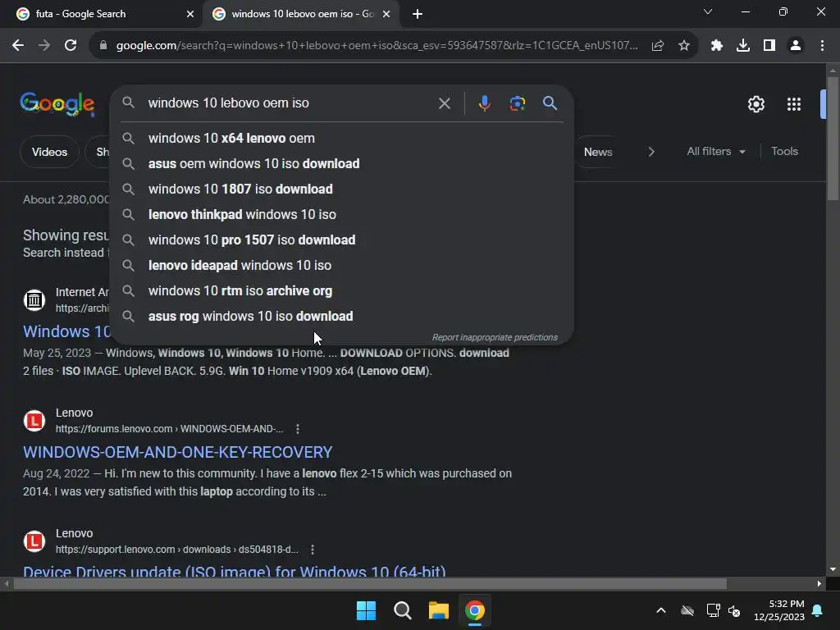
Task: Filter results by News
Action: pyautogui.click(x=598, y=152)
